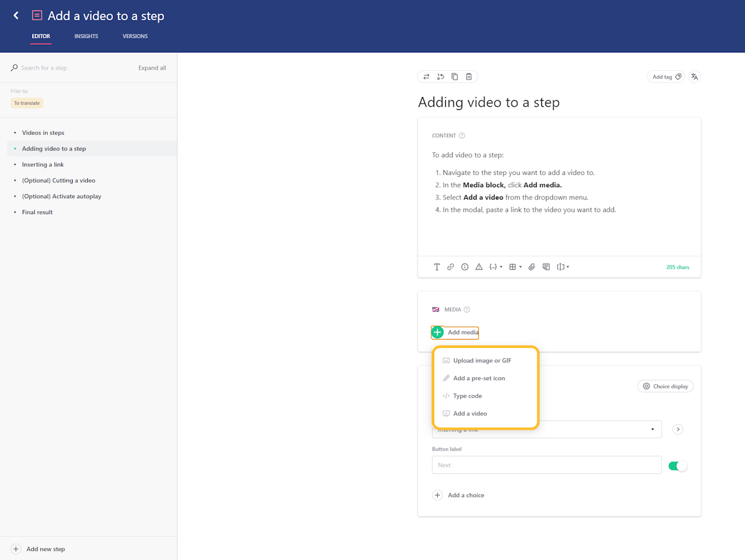The image size is (745, 560).
Task: Click the text formatting T icon
Action: pyautogui.click(x=437, y=267)
